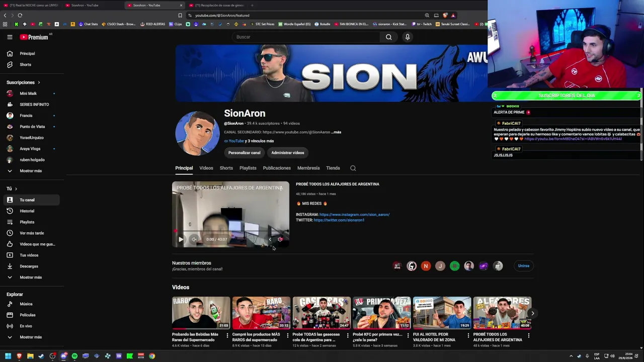644x362 pixels.
Task: Open options for 'Probando las Bebidas' video
Action: pyautogui.click(x=227, y=335)
